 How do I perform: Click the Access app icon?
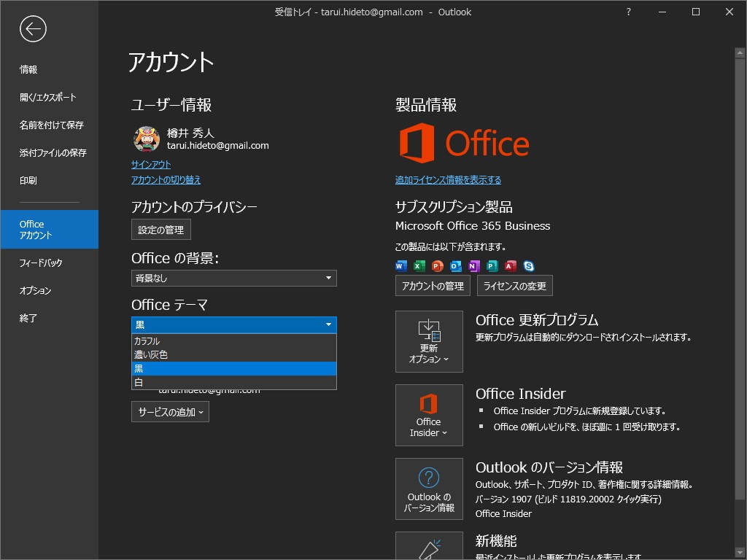pos(509,266)
